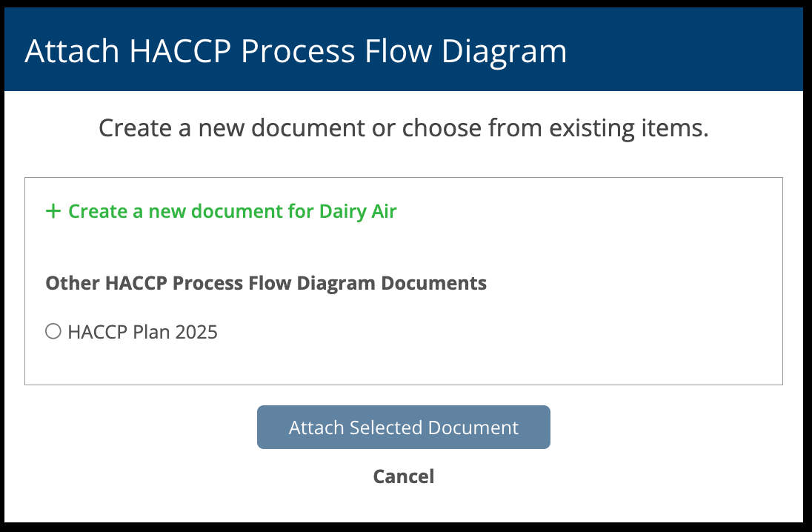
Task: Click the words existing items in the instructions
Action: click(629, 128)
